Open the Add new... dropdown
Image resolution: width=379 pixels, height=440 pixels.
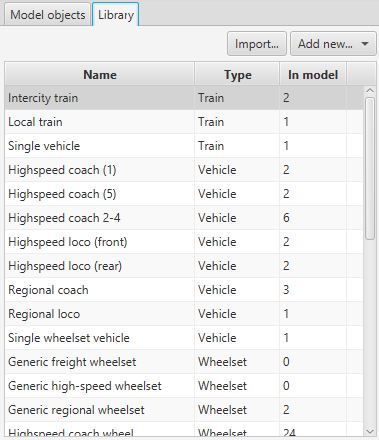(x=333, y=44)
